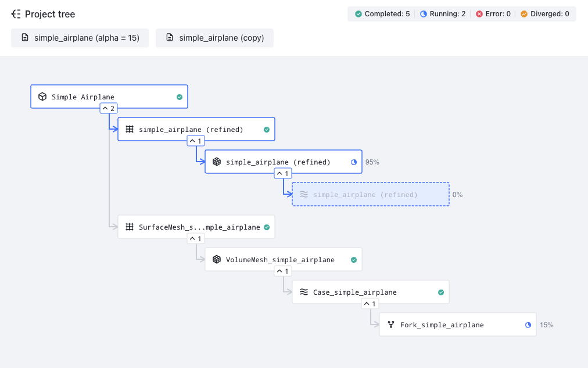Click completed checkmark on VolumeMesh_simple_airplane
The image size is (588, 368).
(354, 260)
